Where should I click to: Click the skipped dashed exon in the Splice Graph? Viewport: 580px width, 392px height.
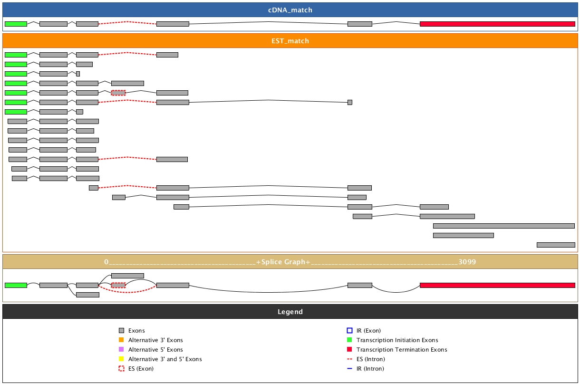tap(118, 285)
